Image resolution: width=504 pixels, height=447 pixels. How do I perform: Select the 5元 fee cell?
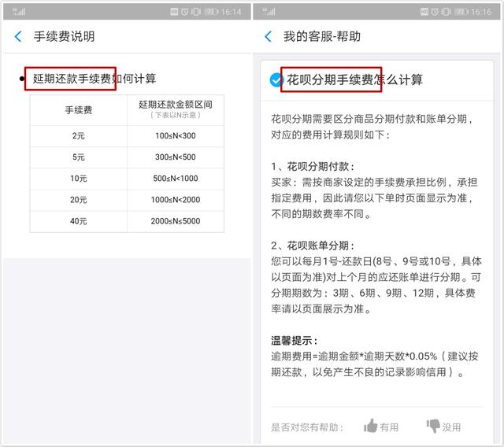[x=79, y=157]
